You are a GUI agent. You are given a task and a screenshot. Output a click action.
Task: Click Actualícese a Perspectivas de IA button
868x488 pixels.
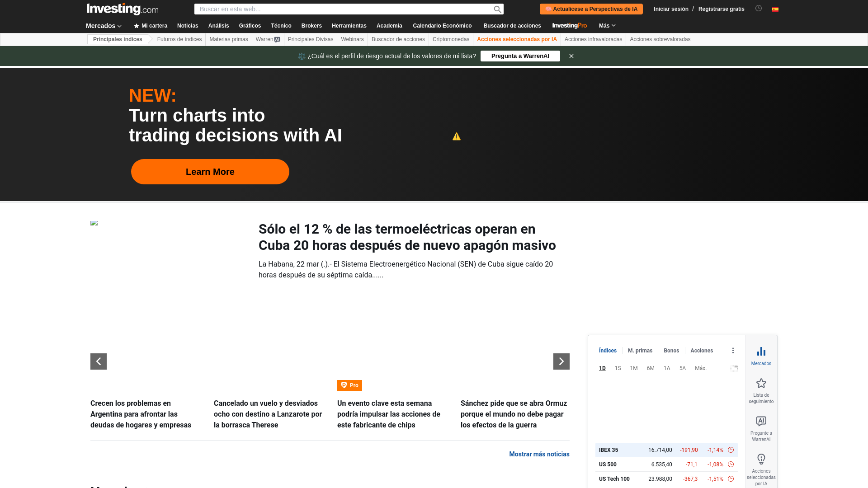tap(591, 9)
